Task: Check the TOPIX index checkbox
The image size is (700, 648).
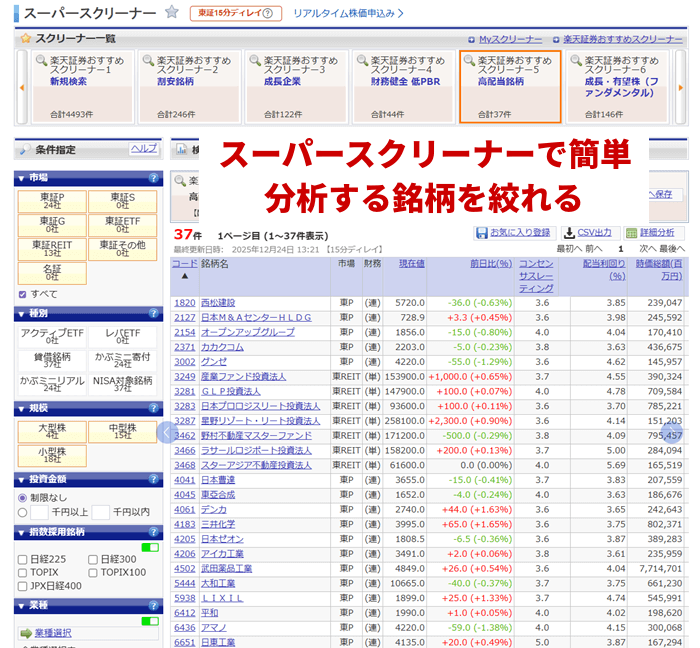Action: click(x=22, y=573)
